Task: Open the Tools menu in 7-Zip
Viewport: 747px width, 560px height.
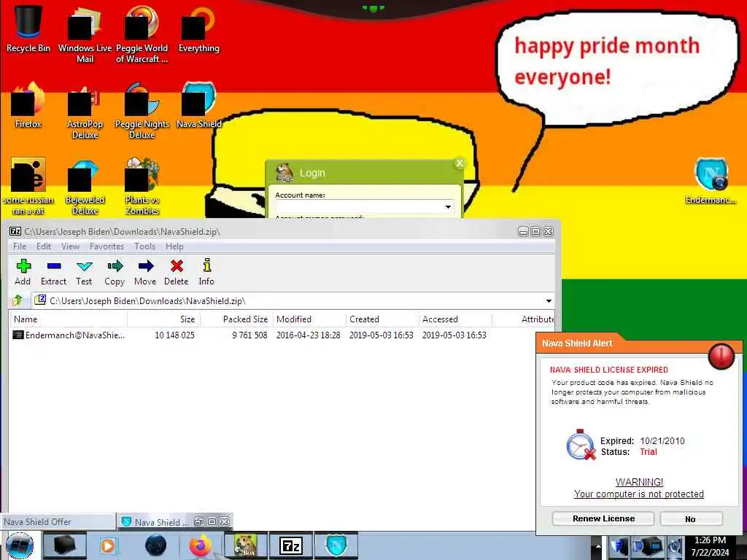Action: (x=145, y=246)
